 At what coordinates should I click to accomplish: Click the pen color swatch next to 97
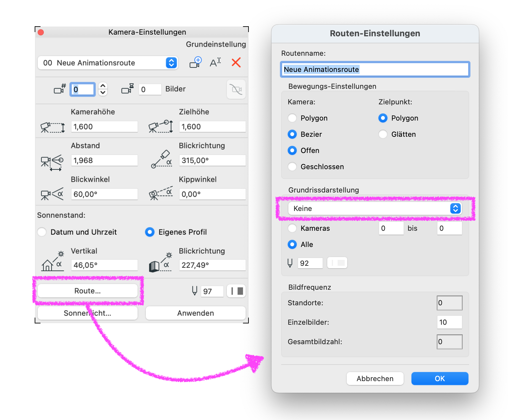point(236,291)
